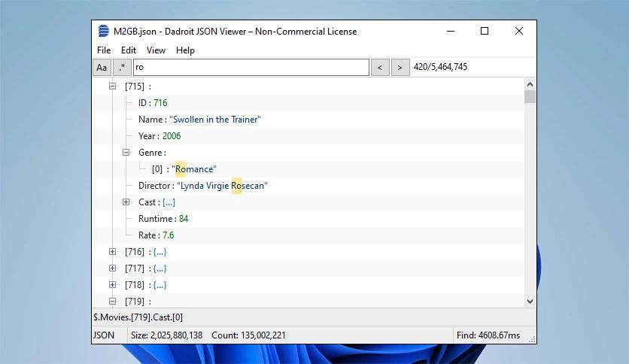Click the Cast [...] collapsed value
Image resolution: width=629 pixels, height=364 pixels.
coord(169,202)
